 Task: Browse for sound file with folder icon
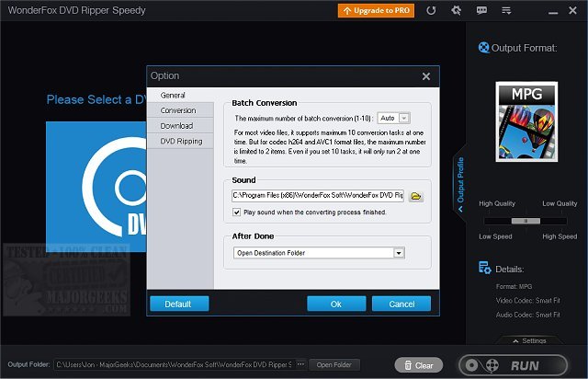(x=416, y=196)
